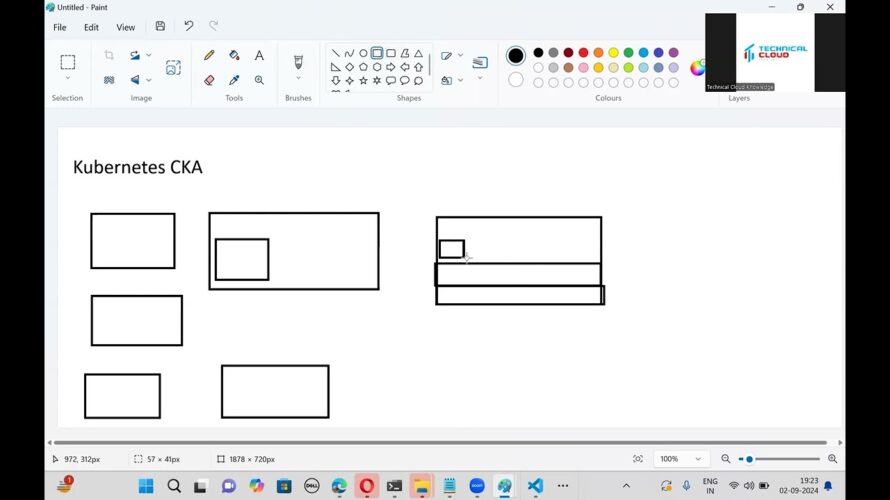Select the Fill bucket tool
890x500 pixels.
[234, 55]
